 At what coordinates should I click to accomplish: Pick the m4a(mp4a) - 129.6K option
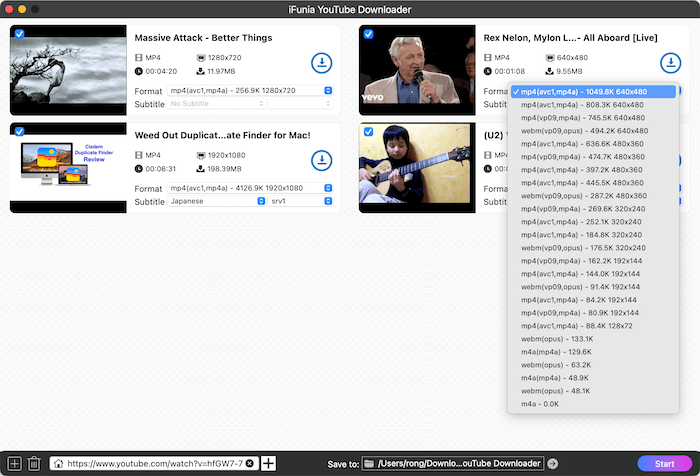pos(552,351)
